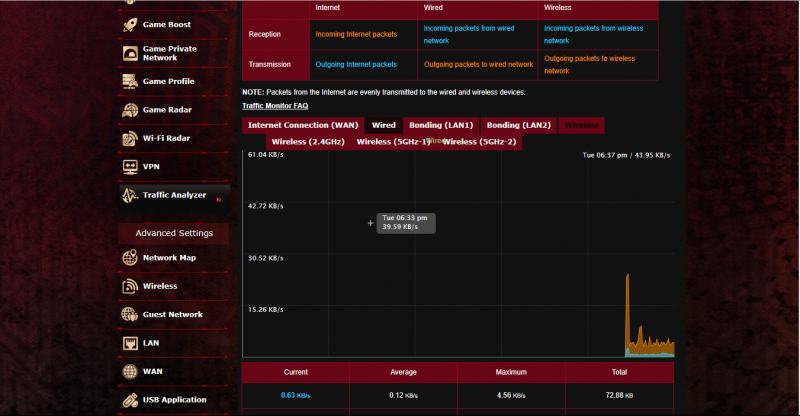
Task: Switch to Internet Connection (WAN) tab
Action: coord(302,125)
